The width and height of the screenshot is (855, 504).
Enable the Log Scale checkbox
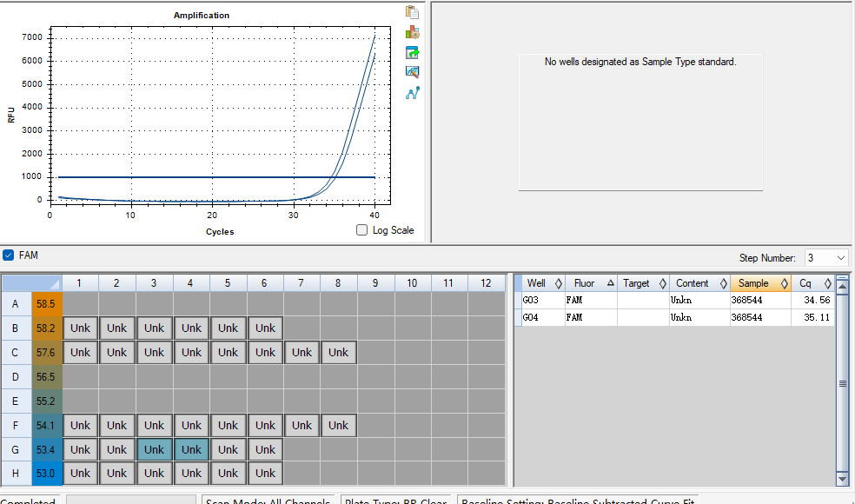click(362, 230)
